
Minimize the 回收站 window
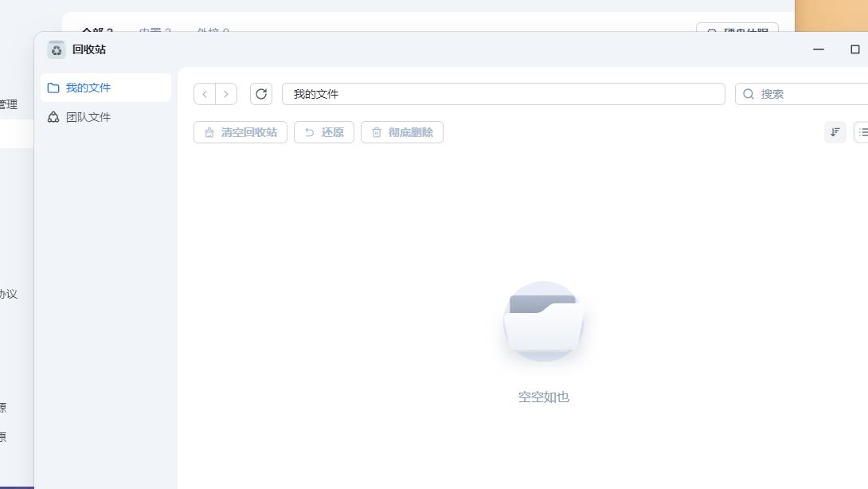coord(819,49)
